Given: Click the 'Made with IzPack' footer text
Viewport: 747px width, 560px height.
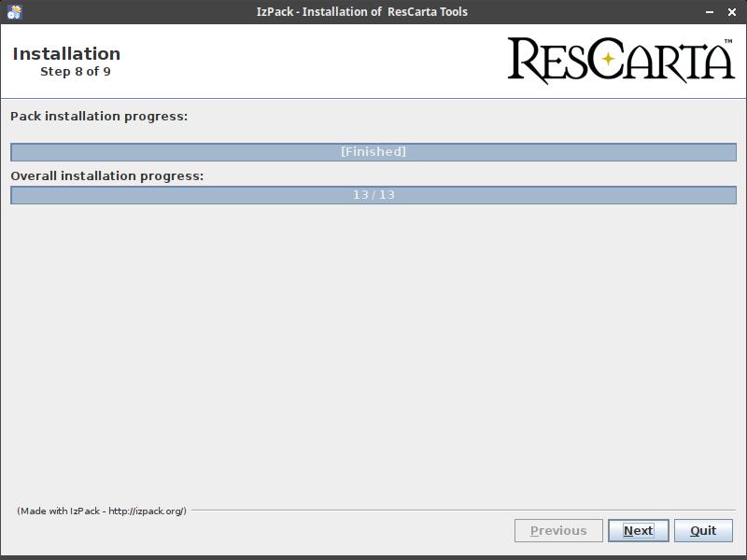Looking at the screenshot, I should tap(102, 511).
